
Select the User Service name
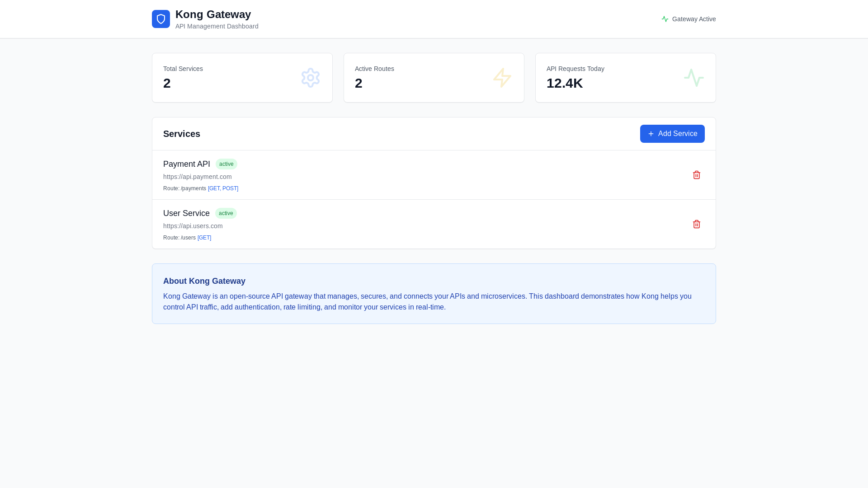[186, 213]
